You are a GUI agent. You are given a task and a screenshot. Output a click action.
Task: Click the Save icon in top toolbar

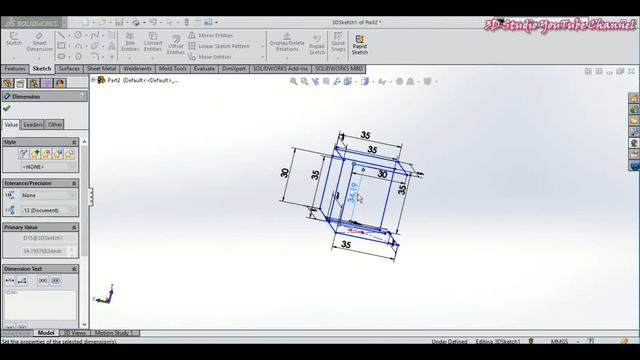pos(119,22)
